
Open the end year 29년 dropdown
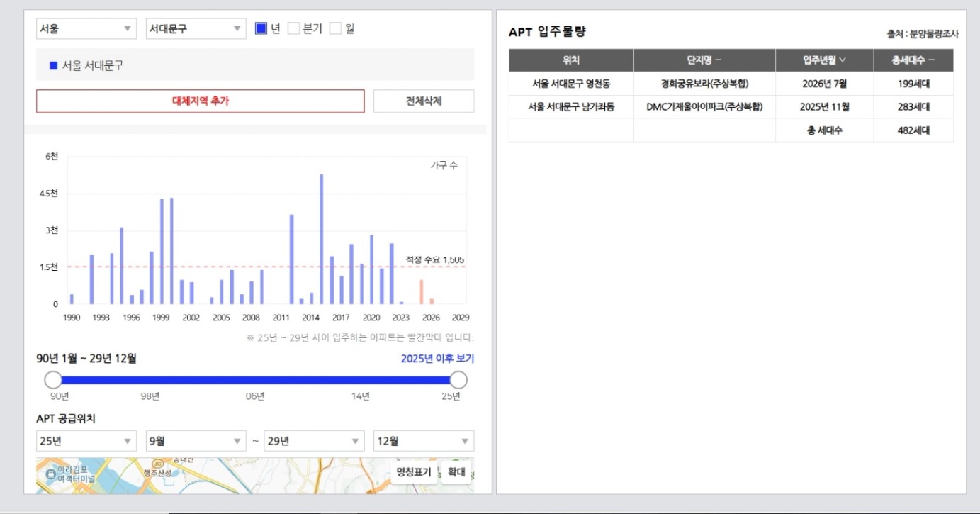tap(314, 441)
